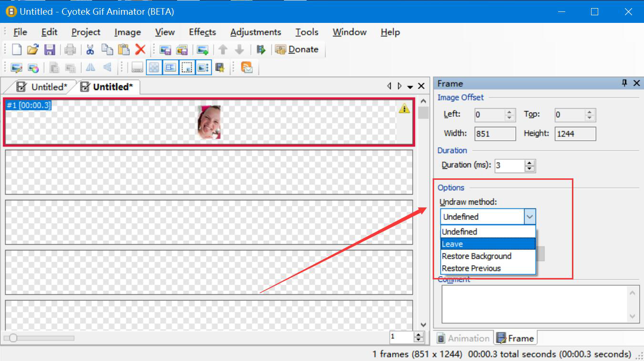The image size is (644, 361).
Task: Paste using the clipboard icon
Action: 124,50
